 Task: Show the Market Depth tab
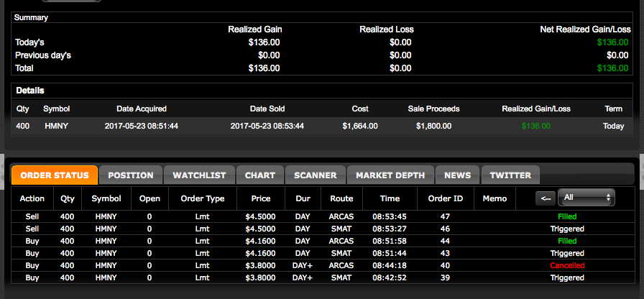(x=392, y=175)
